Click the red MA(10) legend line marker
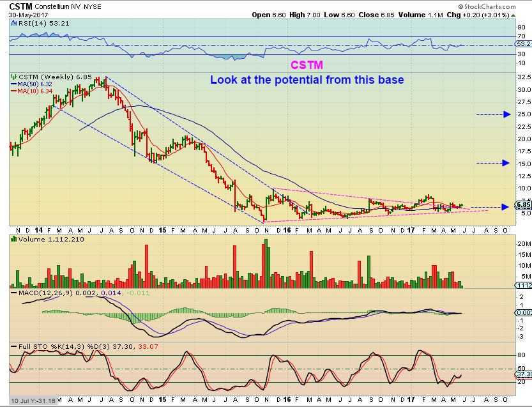 pyautogui.click(x=14, y=91)
